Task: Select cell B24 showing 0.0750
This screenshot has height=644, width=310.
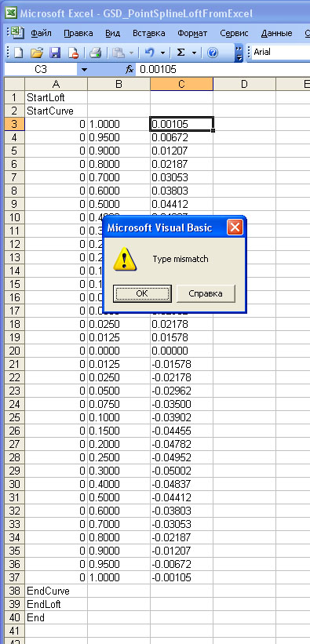Action: pos(119,404)
